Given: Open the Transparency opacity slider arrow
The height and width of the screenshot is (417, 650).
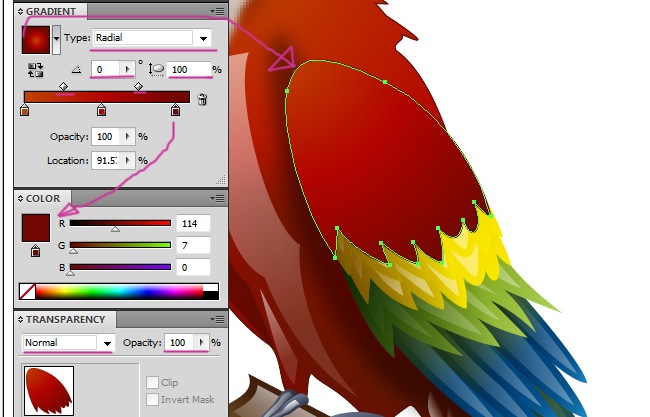Looking at the screenshot, I should (203, 343).
